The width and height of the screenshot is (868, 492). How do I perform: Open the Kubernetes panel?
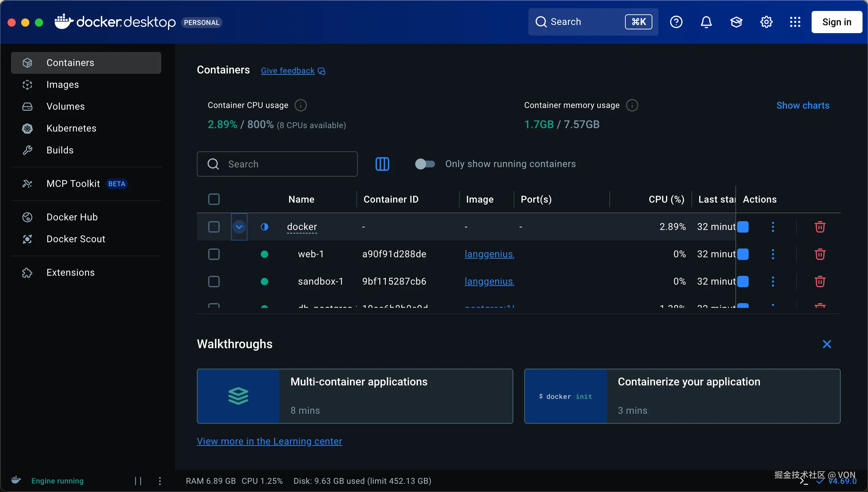(x=71, y=128)
